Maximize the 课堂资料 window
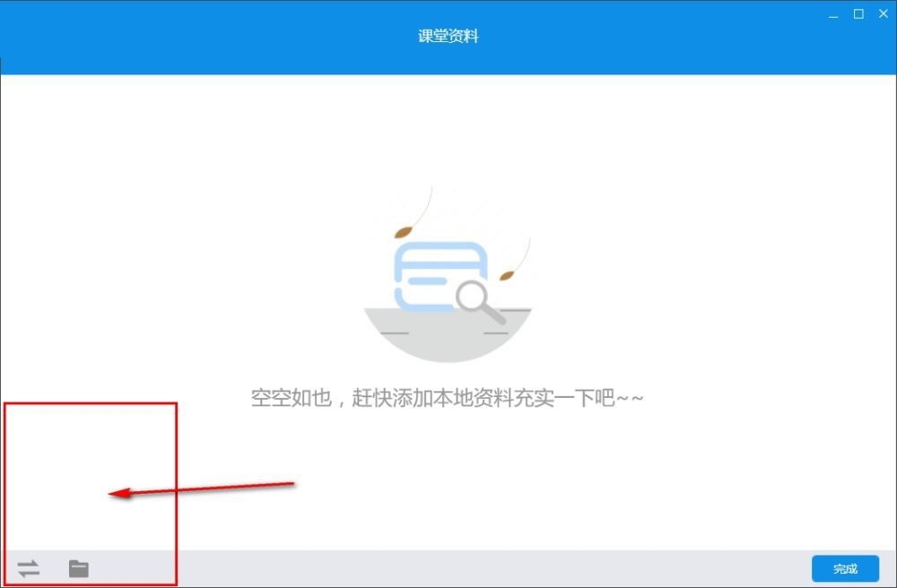Image resolution: width=897 pixels, height=588 pixels. click(x=858, y=14)
